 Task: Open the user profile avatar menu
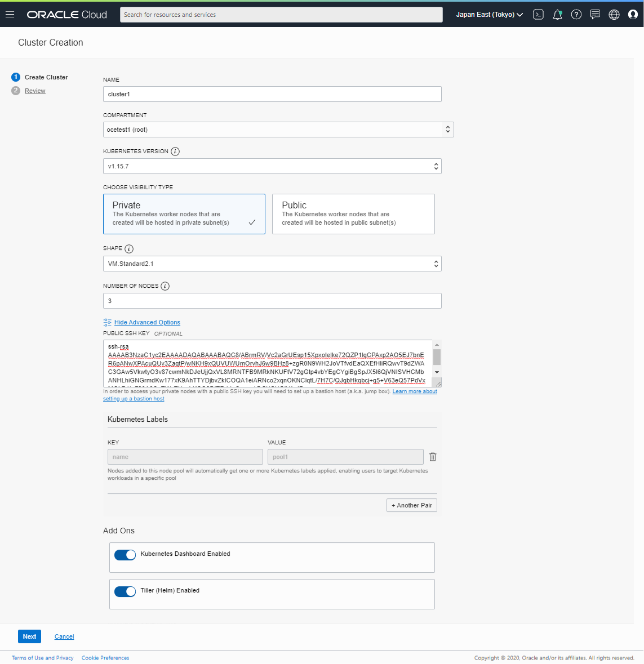click(633, 14)
